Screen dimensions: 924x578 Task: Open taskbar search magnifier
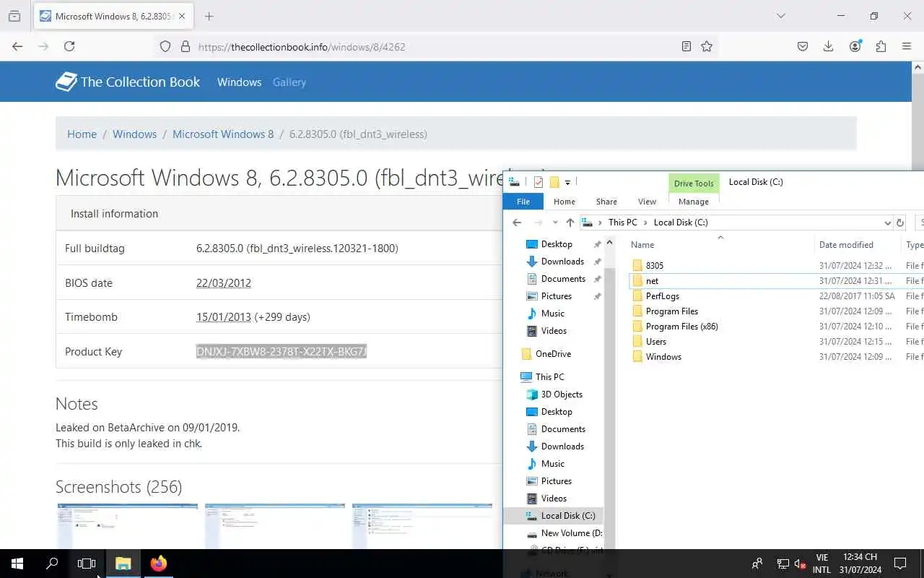click(x=52, y=564)
